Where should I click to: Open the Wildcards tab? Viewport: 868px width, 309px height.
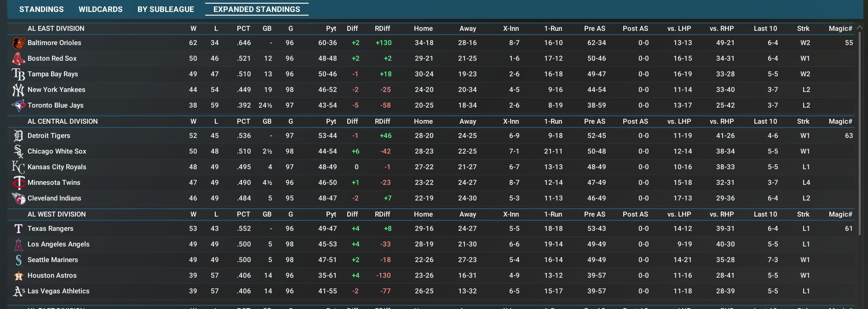(100, 9)
